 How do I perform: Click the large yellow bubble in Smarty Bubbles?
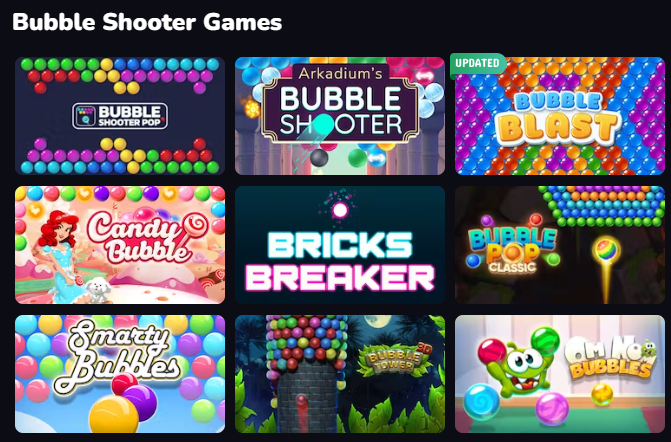click(x=114, y=414)
